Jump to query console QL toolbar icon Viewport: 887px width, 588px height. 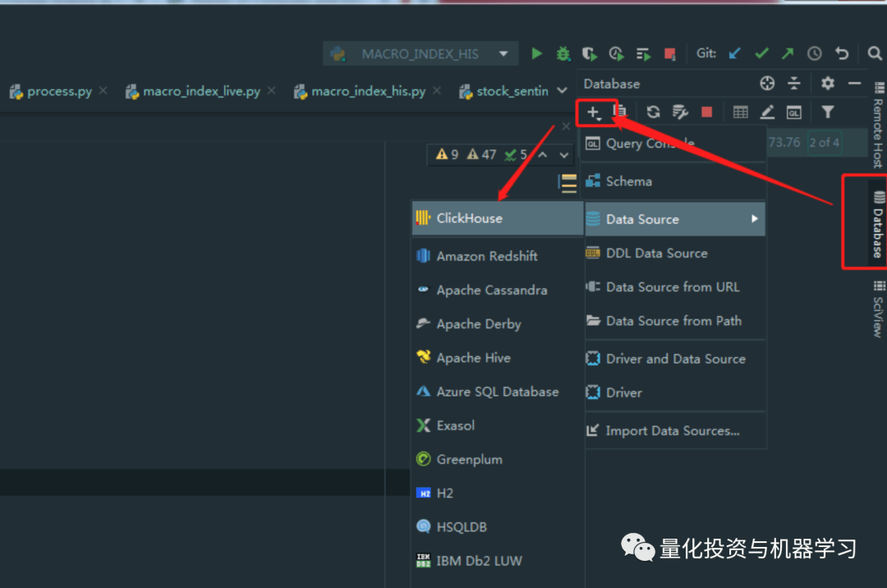(x=794, y=113)
